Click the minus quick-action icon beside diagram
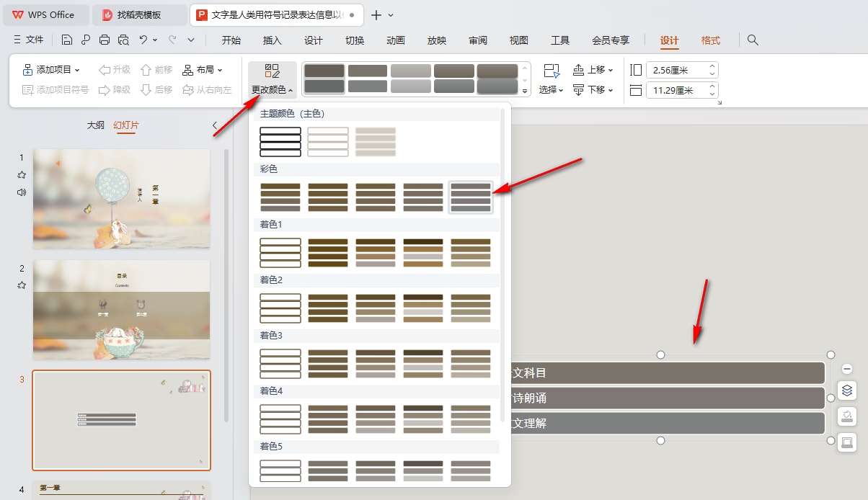The width and height of the screenshot is (868, 500). 847,369
